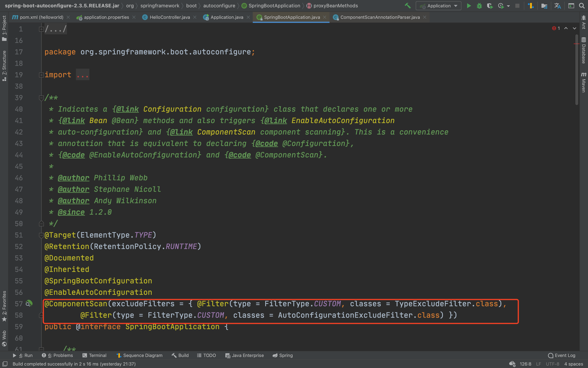This screenshot has width=588, height=368.
Task: Open the Maven tool window
Action: (584, 82)
